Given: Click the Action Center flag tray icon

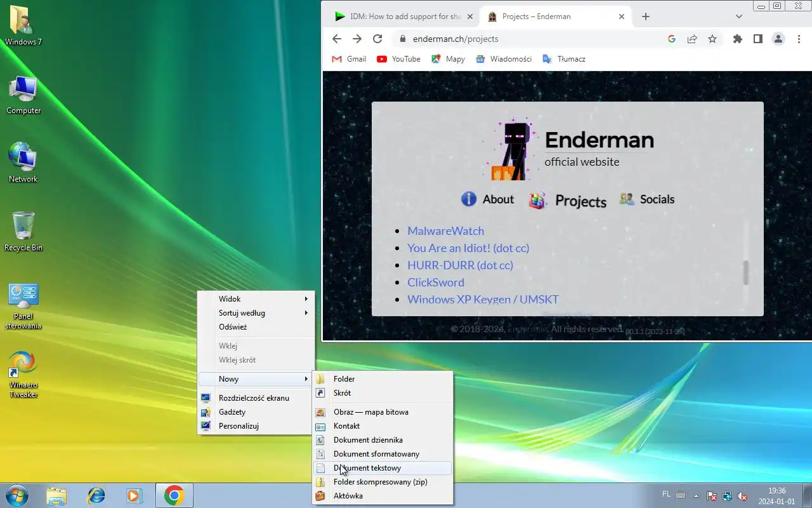Looking at the screenshot, I should tap(712, 496).
